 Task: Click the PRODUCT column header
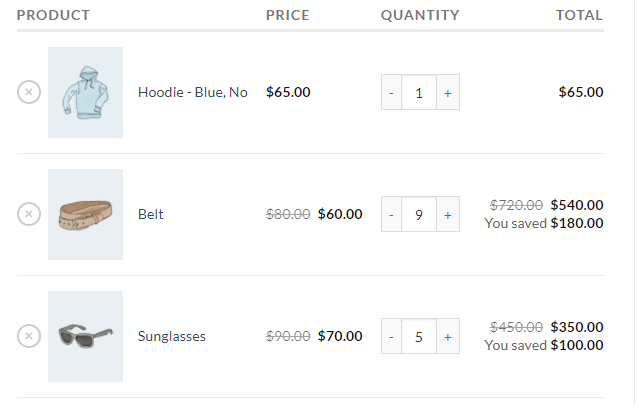coord(53,15)
